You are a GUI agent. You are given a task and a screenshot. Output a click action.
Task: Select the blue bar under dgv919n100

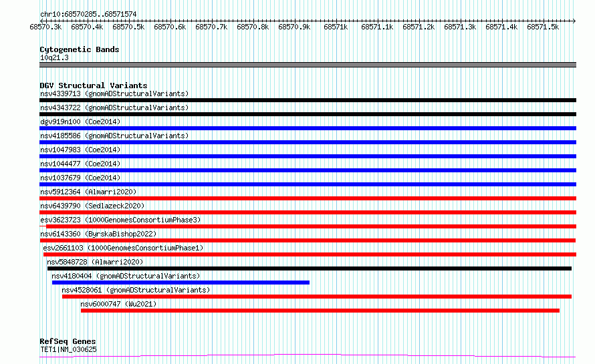(308, 128)
